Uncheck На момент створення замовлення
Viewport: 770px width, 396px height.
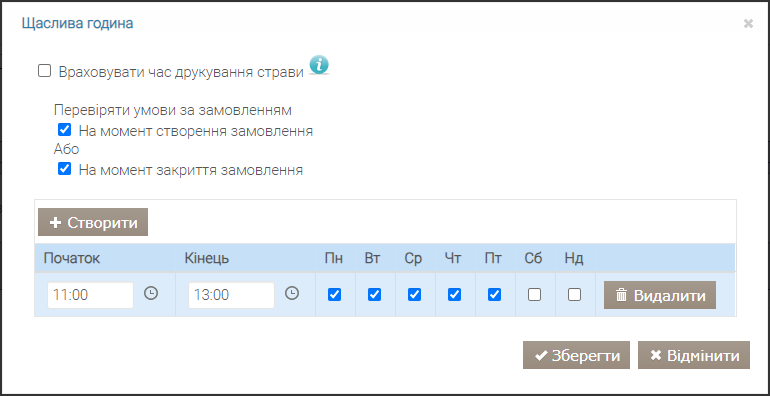pyautogui.click(x=64, y=130)
